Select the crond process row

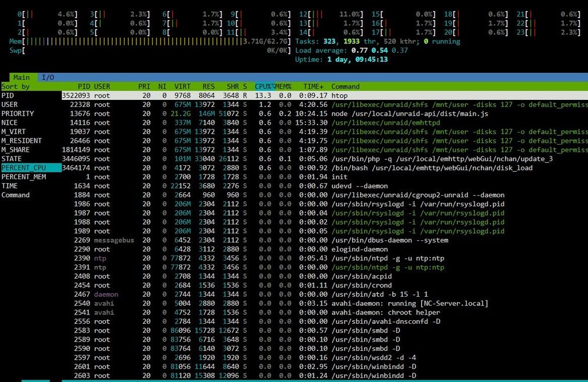325,285
